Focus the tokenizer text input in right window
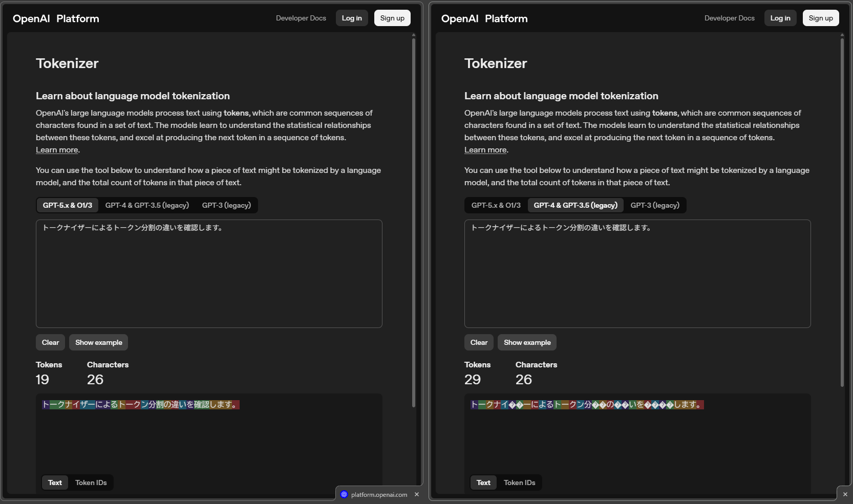Image resolution: width=853 pixels, height=504 pixels. [x=637, y=274]
